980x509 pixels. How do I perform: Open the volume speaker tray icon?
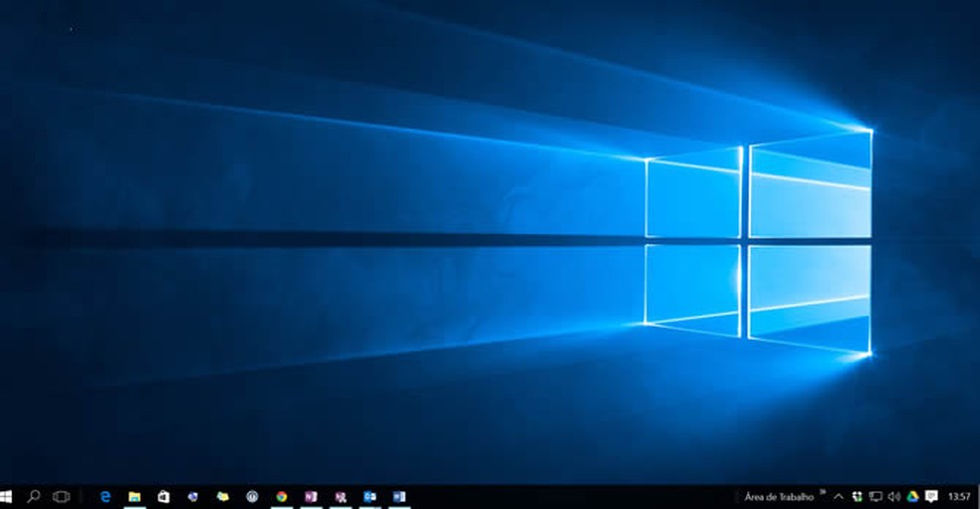click(x=894, y=496)
